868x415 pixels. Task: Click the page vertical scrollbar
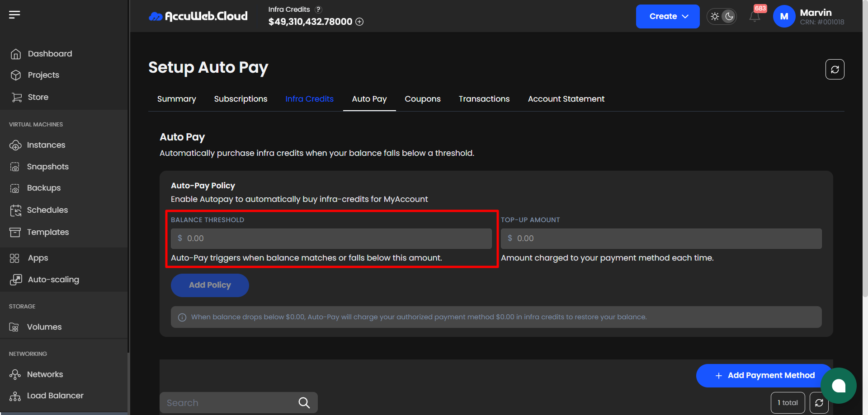pyautogui.click(x=865, y=149)
